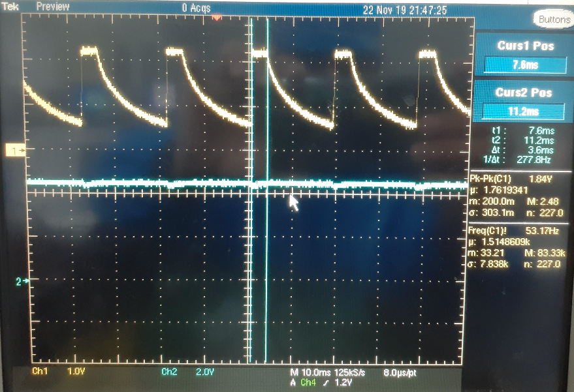Click the 'Ch4' trigger source readout
The height and width of the screenshot is (392, 574).
(x=308, y=382)
